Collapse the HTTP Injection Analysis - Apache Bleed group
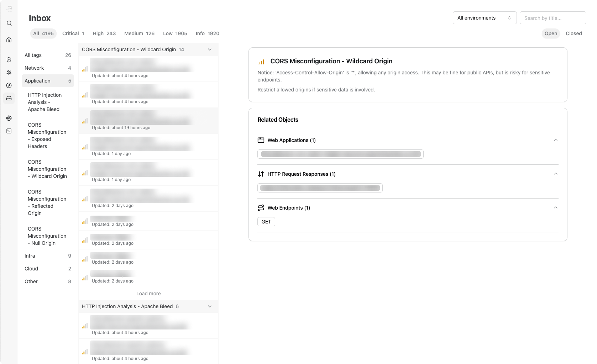597x364 pixels. [210, 306]
